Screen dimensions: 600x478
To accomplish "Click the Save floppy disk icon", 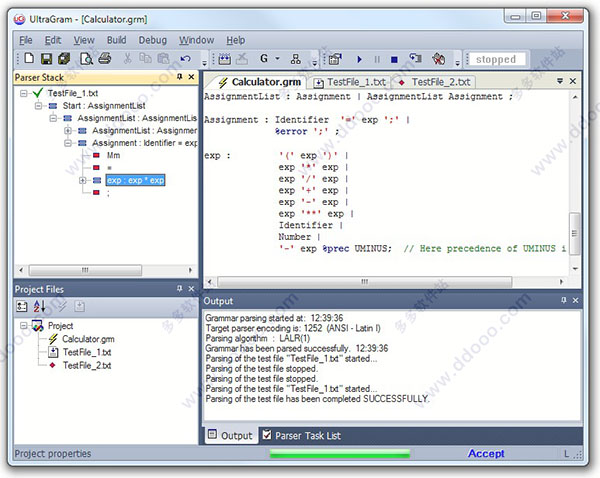I will [x=47, y=59].
